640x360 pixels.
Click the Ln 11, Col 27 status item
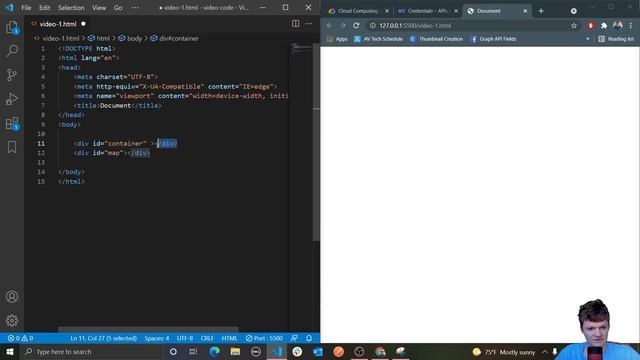(104, 338)
